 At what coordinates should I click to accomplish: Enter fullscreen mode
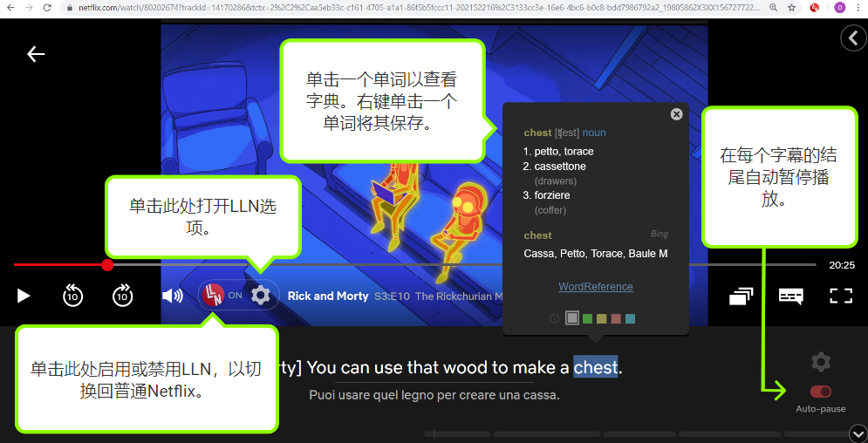click(x=841, y=296)
